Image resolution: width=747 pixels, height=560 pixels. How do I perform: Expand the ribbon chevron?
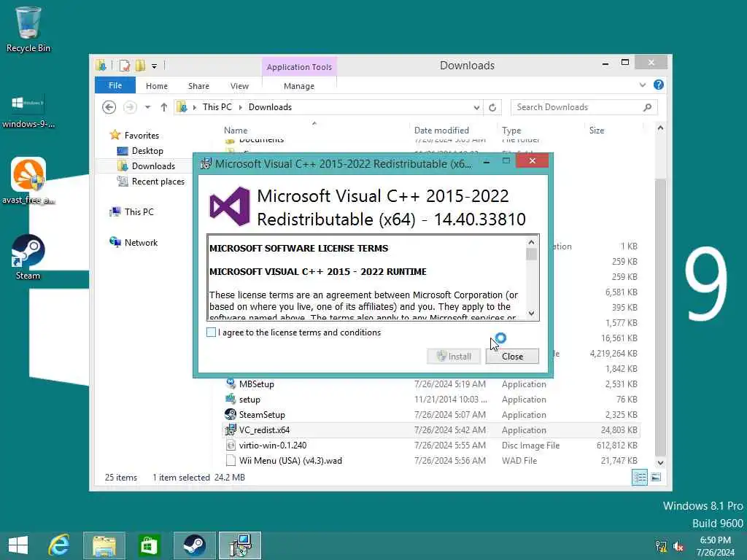click(x=643, y=85)
